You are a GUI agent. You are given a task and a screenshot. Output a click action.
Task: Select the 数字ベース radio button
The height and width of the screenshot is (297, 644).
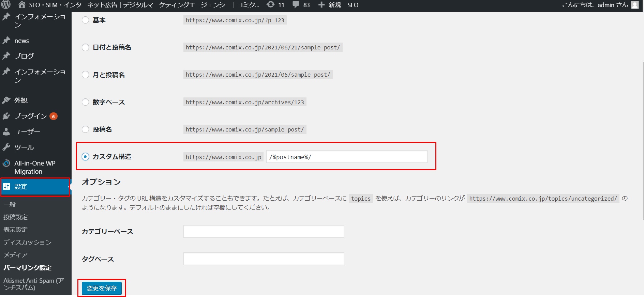click(85, 102)
